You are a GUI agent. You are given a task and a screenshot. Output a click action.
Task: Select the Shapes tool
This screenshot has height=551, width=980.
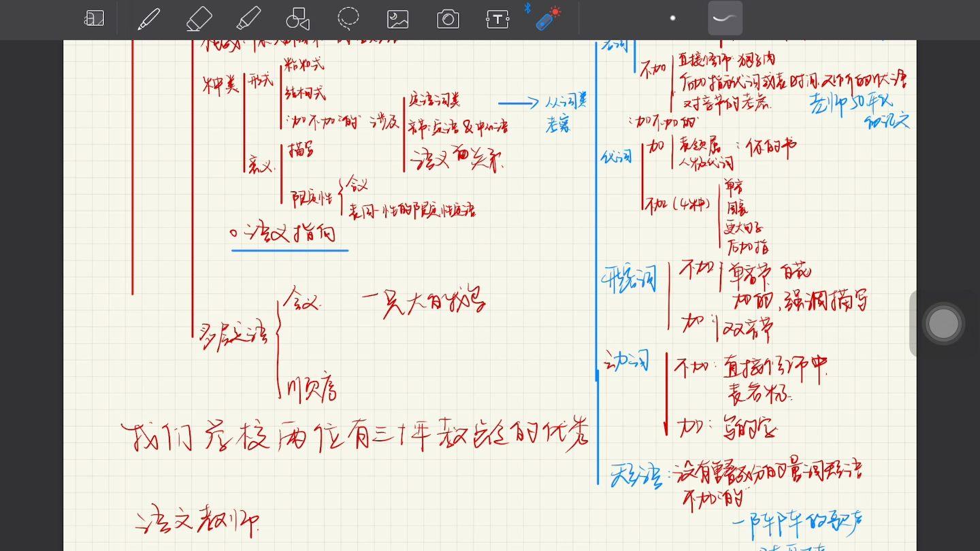click(x=298, y=18)
